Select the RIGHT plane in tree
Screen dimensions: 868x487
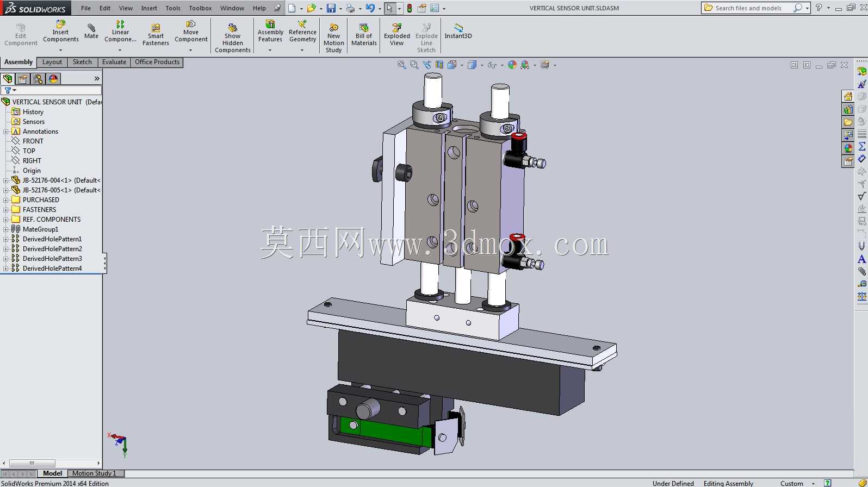(32, 161)
